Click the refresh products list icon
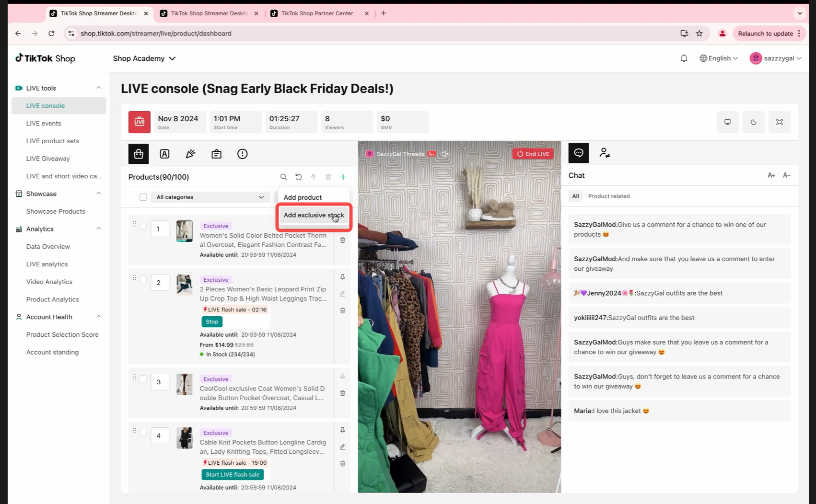This screenshot has width=816, height=504. pos(298,177)
